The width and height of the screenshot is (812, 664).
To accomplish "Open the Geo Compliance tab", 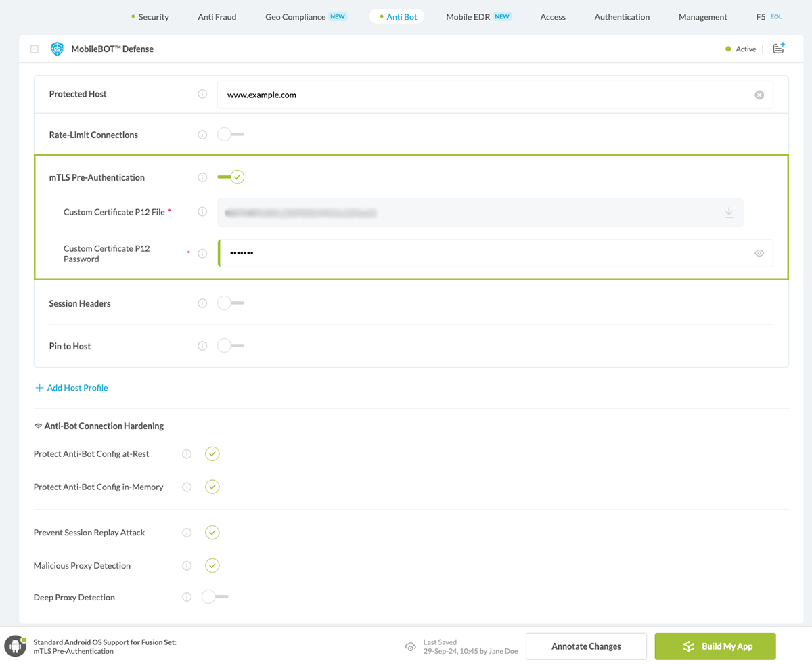I will click(296, 16).
